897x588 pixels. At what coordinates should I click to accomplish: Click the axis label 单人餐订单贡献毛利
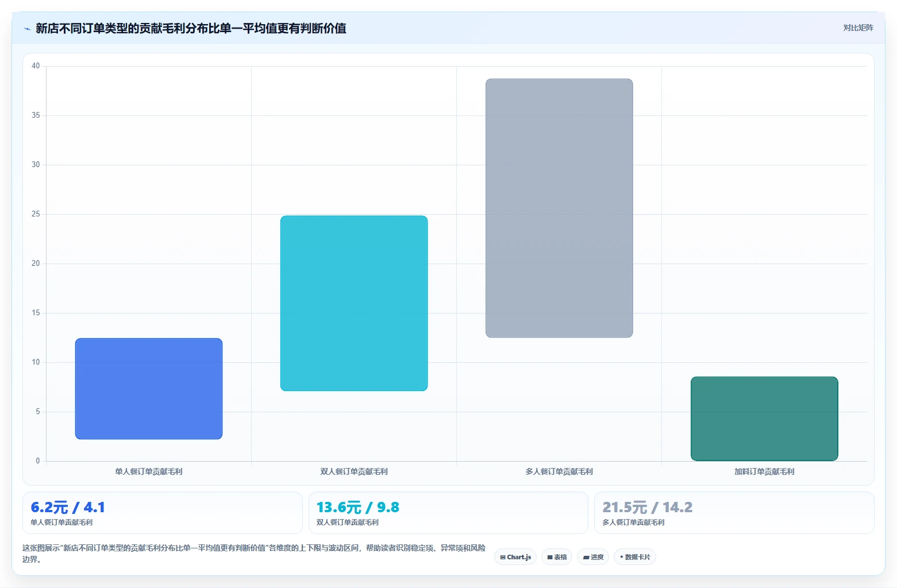[x=149, y=471]
